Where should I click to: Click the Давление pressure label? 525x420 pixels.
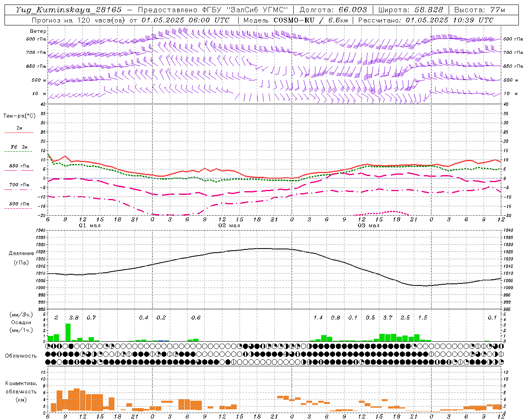21,253
